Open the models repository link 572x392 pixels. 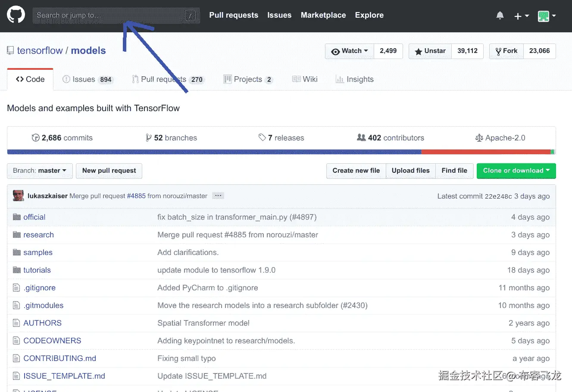(x=88, y=50)
